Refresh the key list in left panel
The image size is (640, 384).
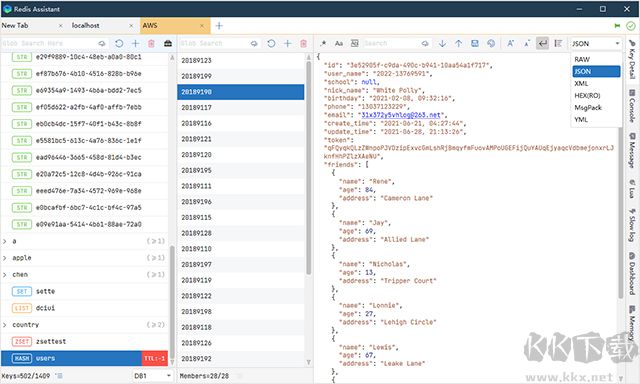click(119, 43)
